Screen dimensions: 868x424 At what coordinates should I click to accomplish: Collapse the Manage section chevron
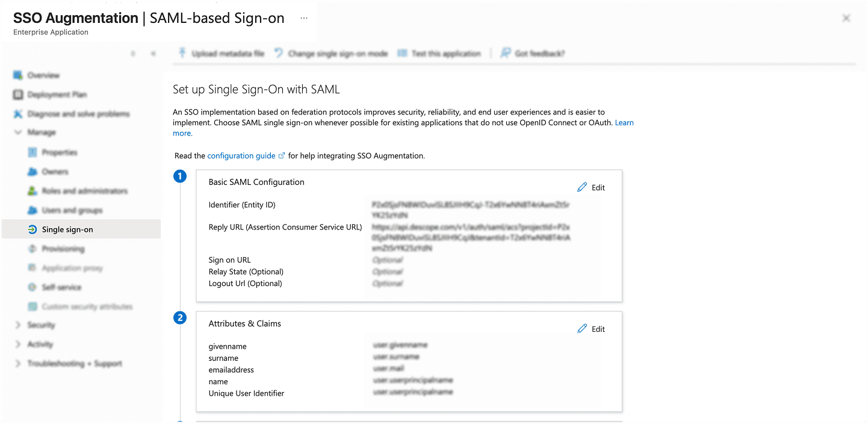pos(17,132)
